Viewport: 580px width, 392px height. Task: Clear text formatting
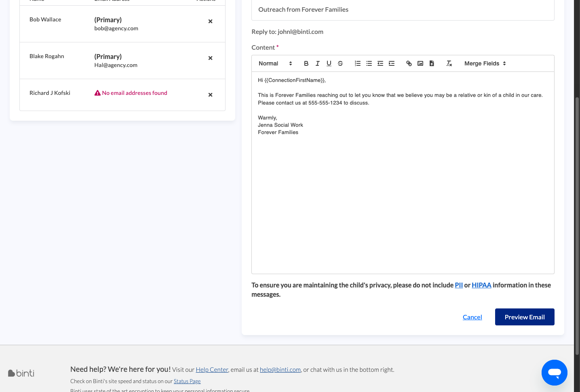(449, 63)
